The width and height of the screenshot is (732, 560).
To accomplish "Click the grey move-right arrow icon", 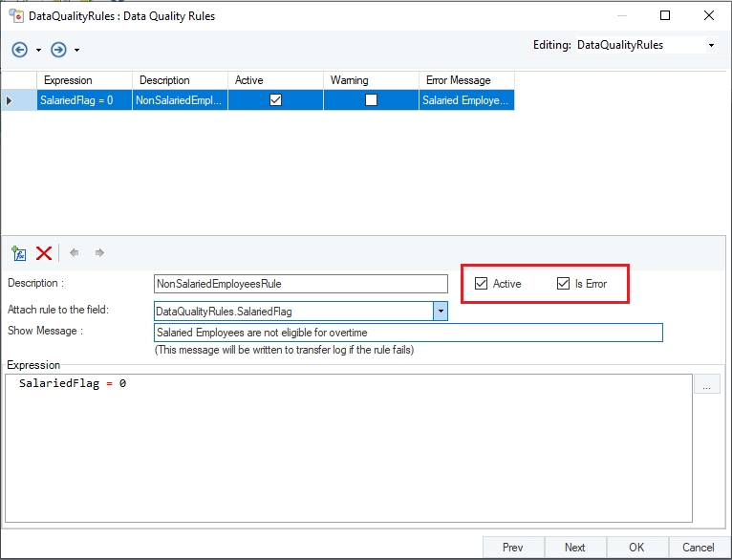I will (x=99, y=253).
